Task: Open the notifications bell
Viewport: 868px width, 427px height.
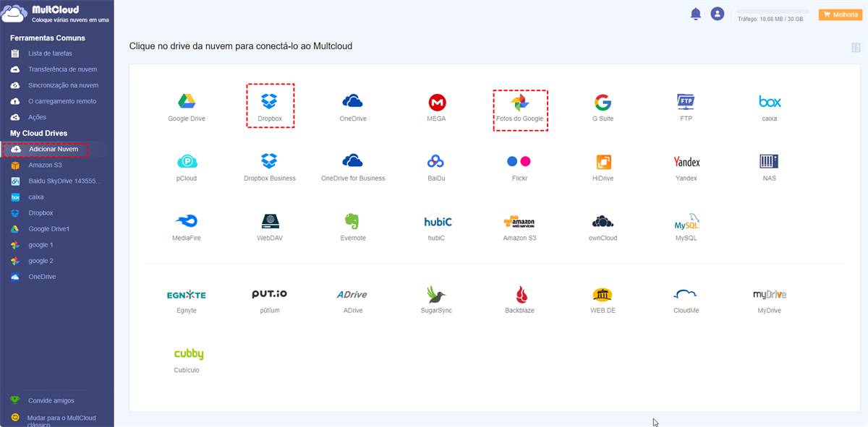Action: pos(696,14)
